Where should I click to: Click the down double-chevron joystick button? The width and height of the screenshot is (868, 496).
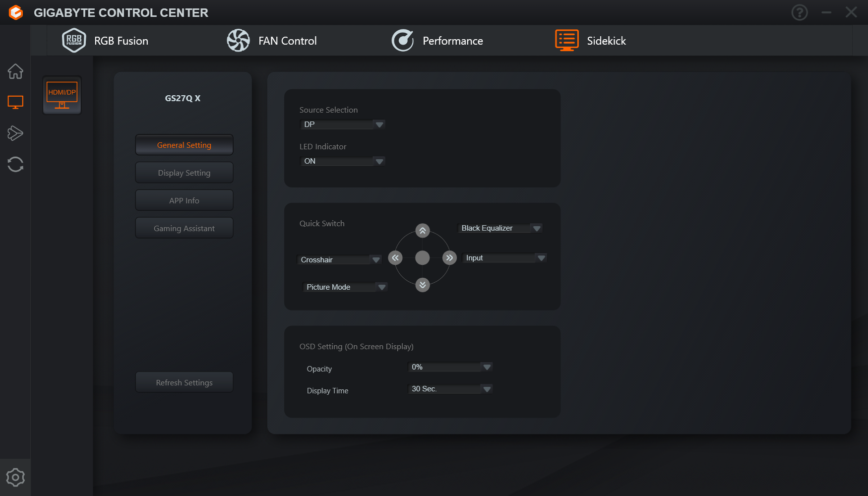[x=423, y=285]
